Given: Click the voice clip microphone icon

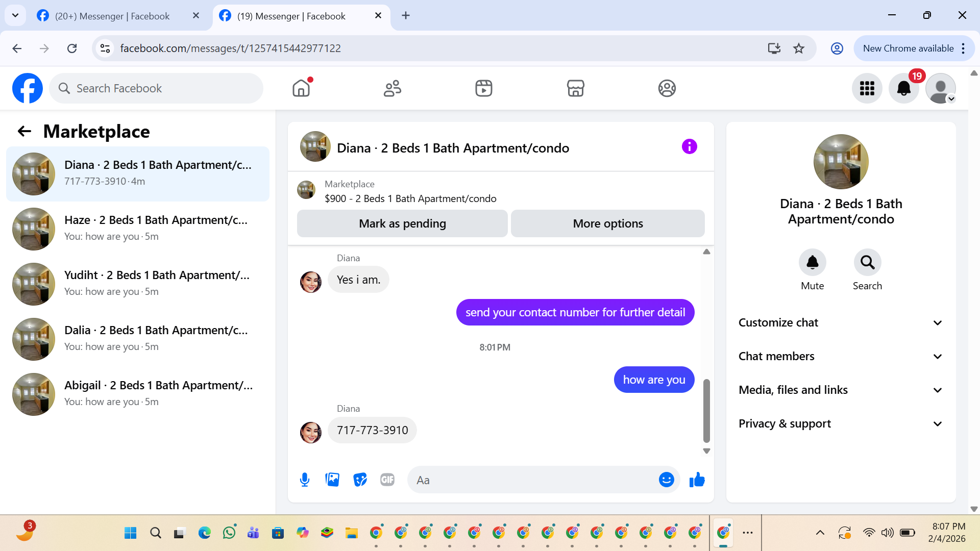Looking at the screenshot, I should point(305,480).
